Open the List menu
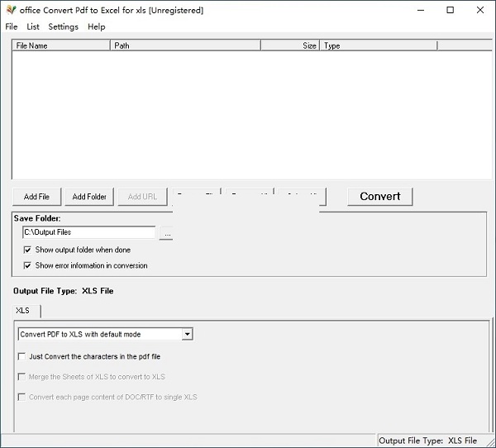 (x=33, y=26)
